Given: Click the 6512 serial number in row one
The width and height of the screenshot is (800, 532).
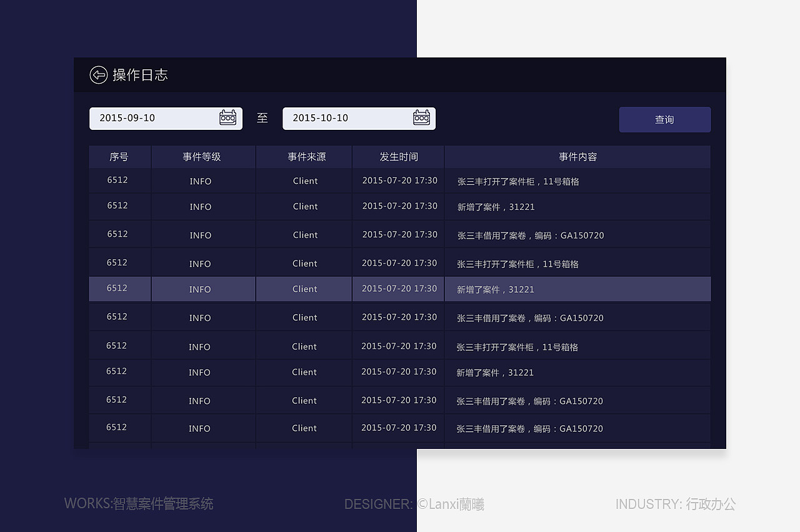Looking at the screenshot, I should pyautogui.click(x=119, y=180).
